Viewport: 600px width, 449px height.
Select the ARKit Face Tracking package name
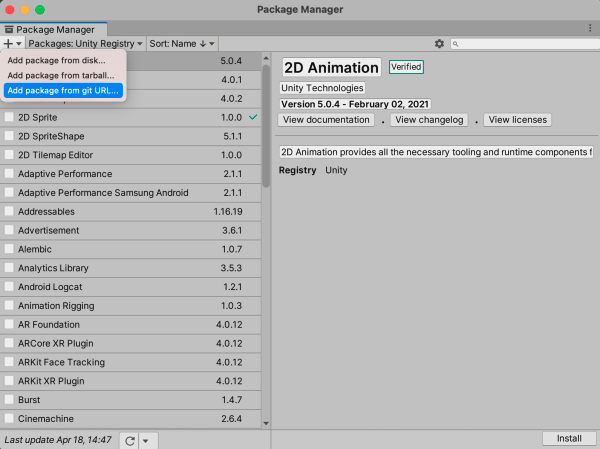[x=61, y=362]
